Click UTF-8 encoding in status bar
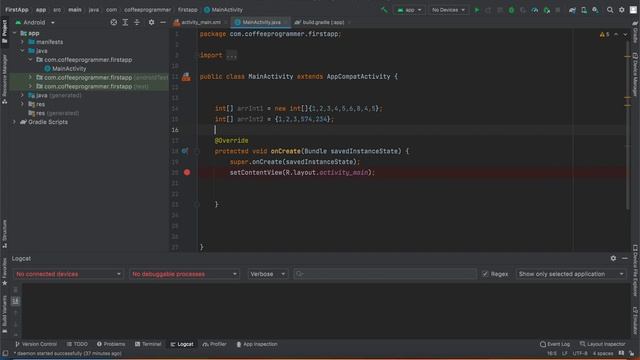Viewport: 640px width, 360px height. [x=580, y=353]
